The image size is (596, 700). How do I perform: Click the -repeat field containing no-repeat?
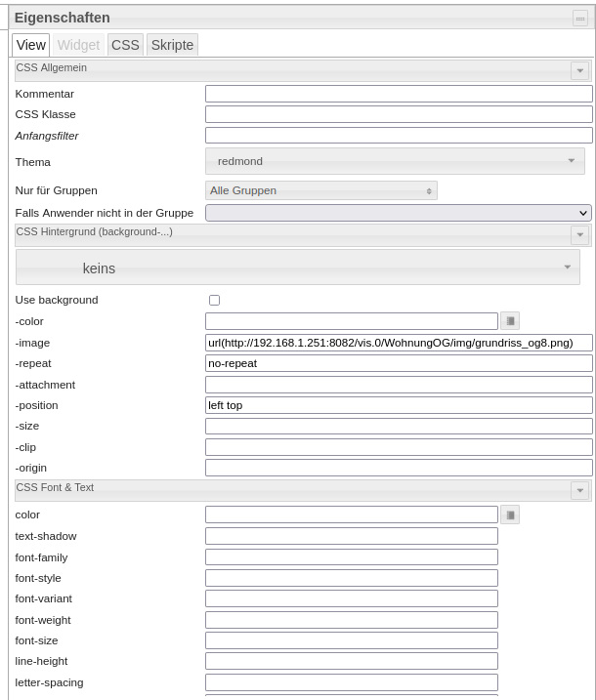coord(399,363)
